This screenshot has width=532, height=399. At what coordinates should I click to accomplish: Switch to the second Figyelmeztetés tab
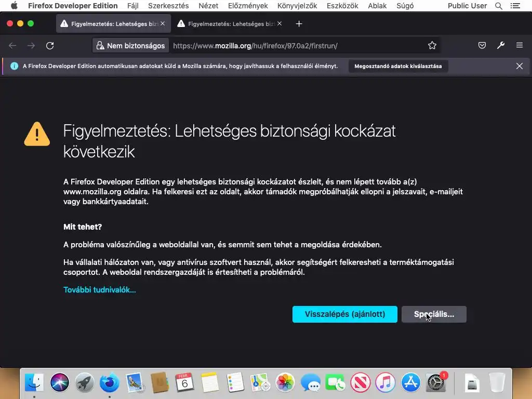(230, 24)
